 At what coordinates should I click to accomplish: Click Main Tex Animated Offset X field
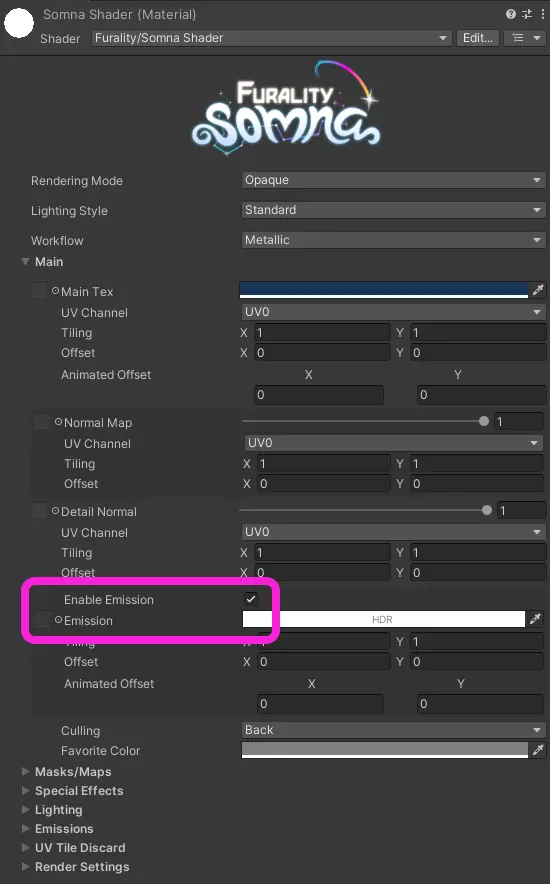tap(319, 395)
